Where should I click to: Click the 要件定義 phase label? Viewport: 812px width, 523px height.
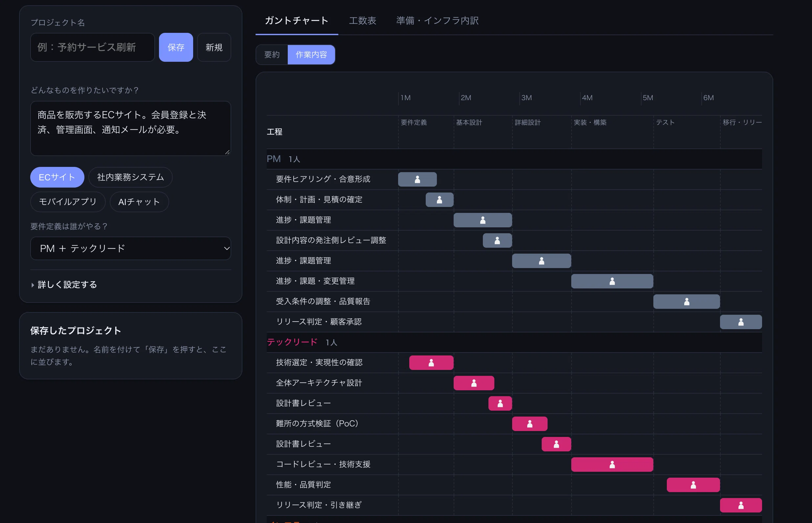click(x=414, y=122)
